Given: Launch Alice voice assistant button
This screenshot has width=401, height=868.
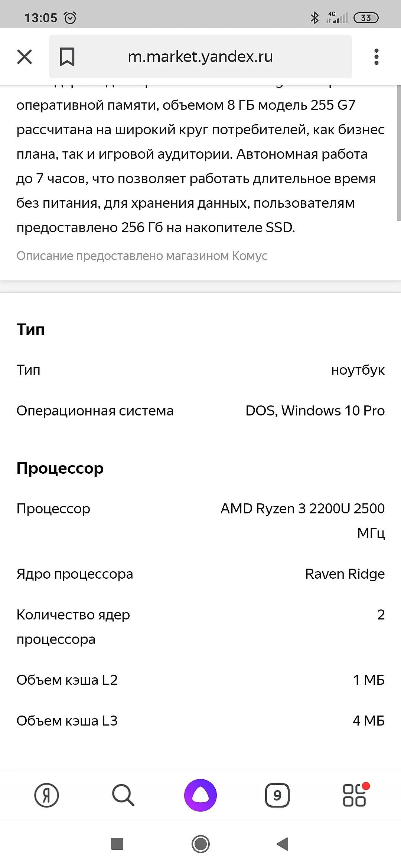Looking at the screenshot, I should click(200, 795).
